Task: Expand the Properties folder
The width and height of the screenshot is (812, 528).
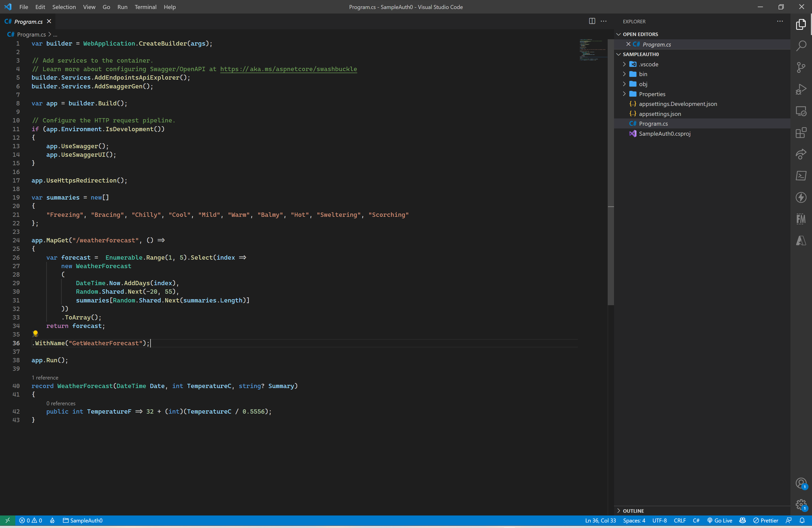Action: tap(652, 94)
